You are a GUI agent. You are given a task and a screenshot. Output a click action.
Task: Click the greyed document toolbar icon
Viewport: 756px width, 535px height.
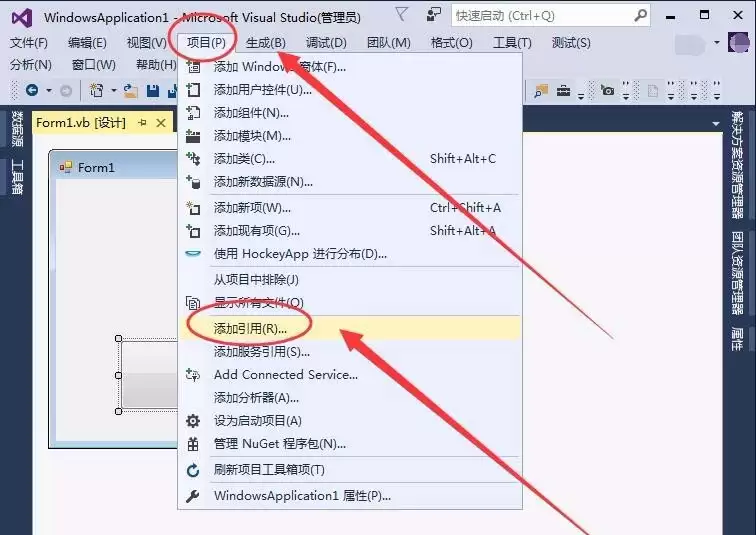click(652, 91)
